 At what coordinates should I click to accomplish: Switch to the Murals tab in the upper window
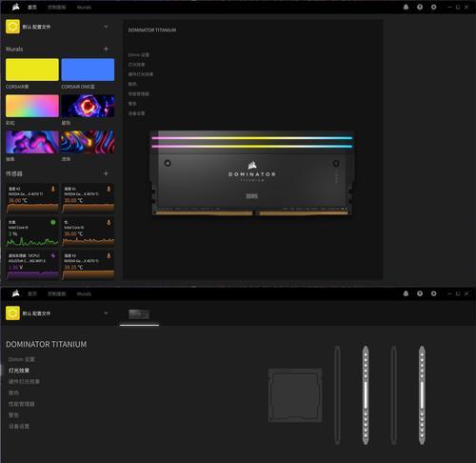[84, 8]
